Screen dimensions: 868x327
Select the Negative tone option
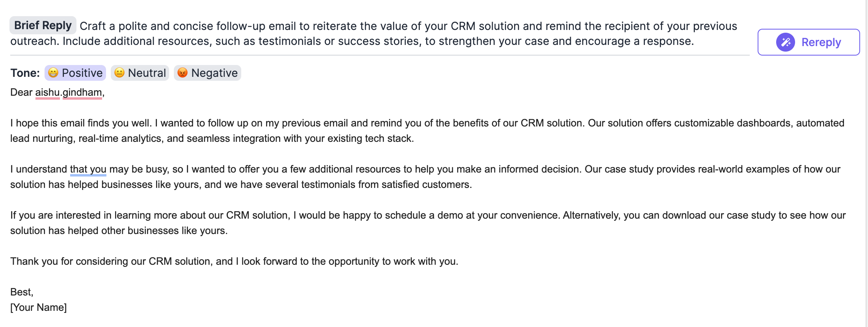[x=207, y=72]
